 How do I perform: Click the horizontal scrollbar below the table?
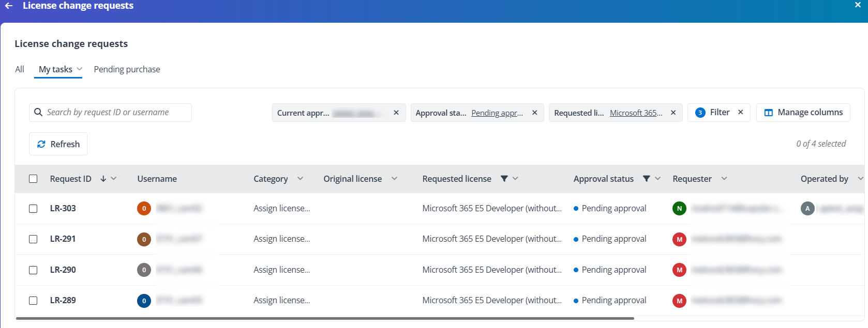pyautogui.click(x=325, y=319)
